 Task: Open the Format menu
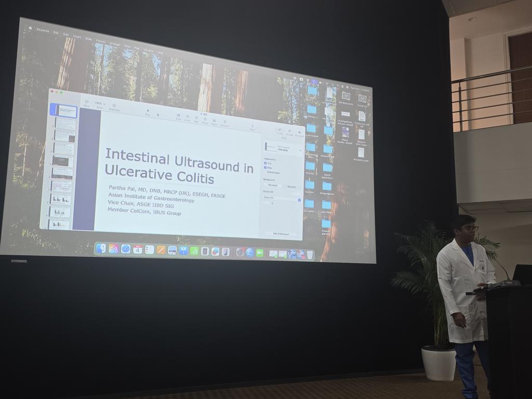[100, 41]
